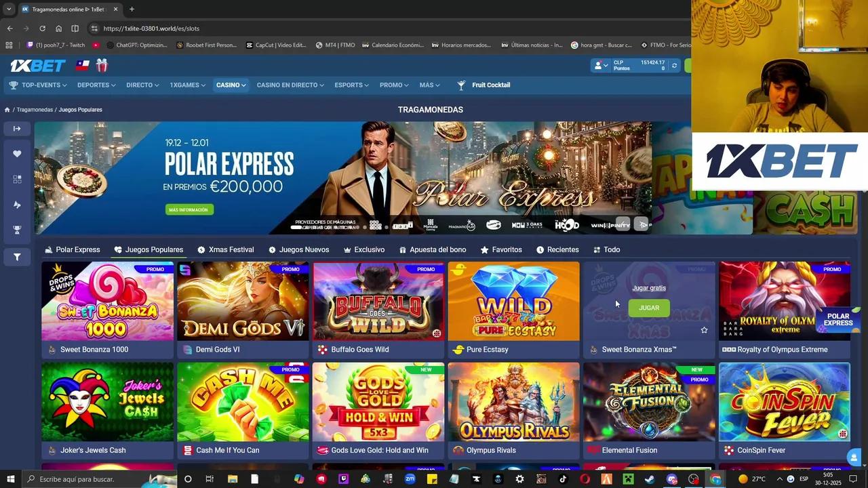The height and width of the screenshot is (488, 868).
Task: Click the MÁS INFORMACIÓN banner button
Action: pos(189,210)
